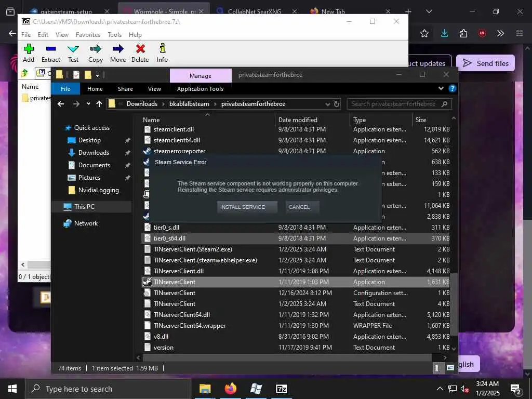Select the v8.dll file
Image resolution: width=532 pixels, height=399 pixels.
coord(161,337)
